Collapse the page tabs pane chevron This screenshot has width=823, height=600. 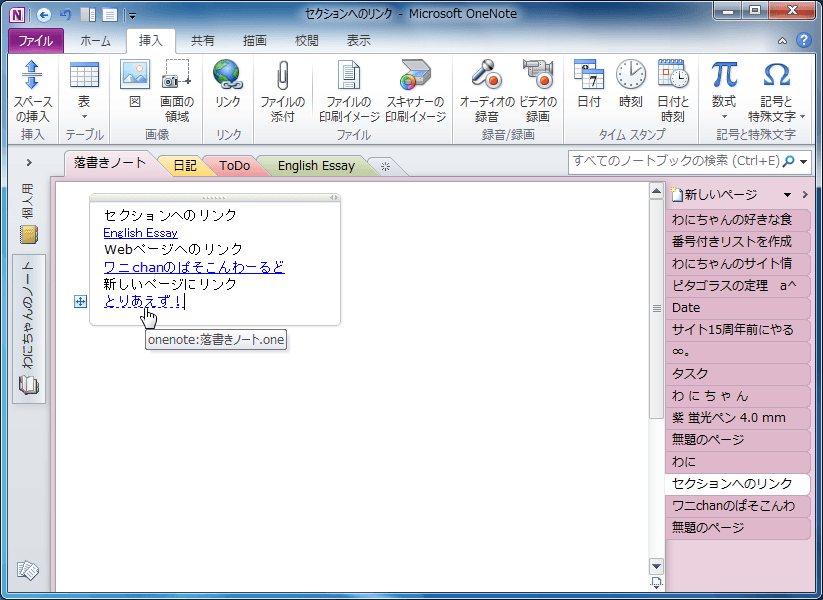tap(805, 195)
